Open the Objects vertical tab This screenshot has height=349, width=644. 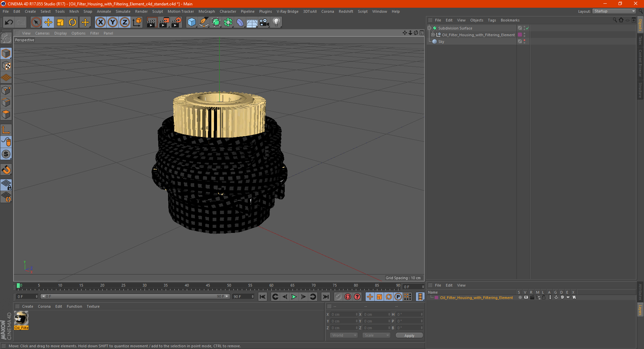[640, 25]
